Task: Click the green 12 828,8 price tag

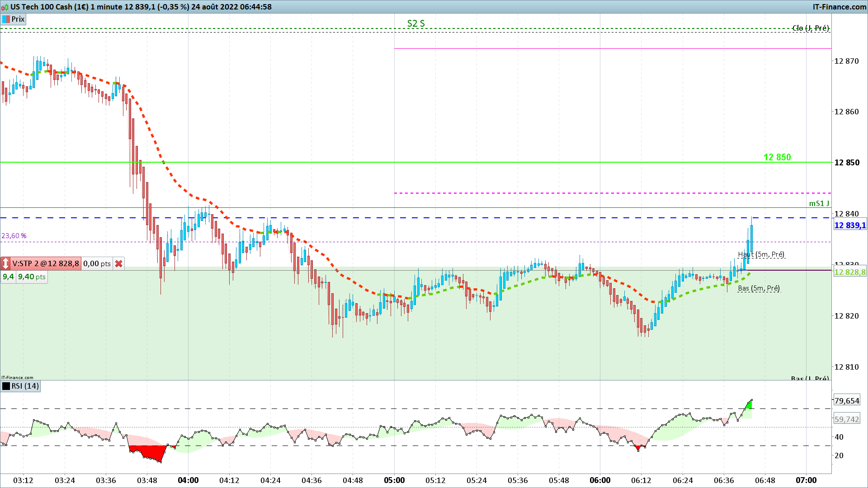Action: [849, 272]
